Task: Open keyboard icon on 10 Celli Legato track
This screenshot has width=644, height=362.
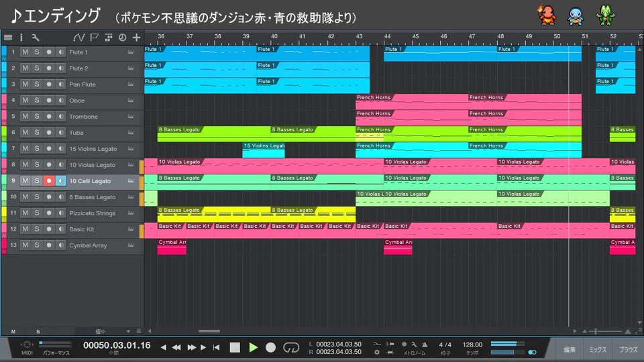Action: click(131, 181)
